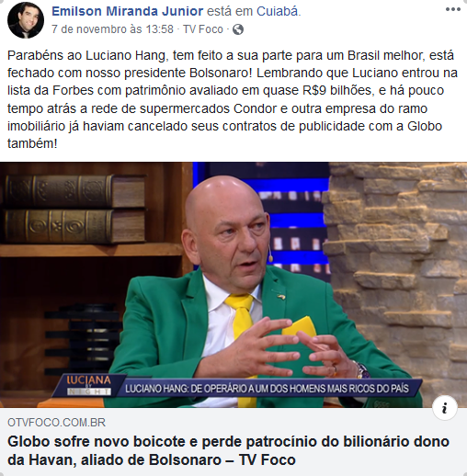Open the Cuiabá location link
The width and height of the screenshot is (467, 476).
point(278,11)
